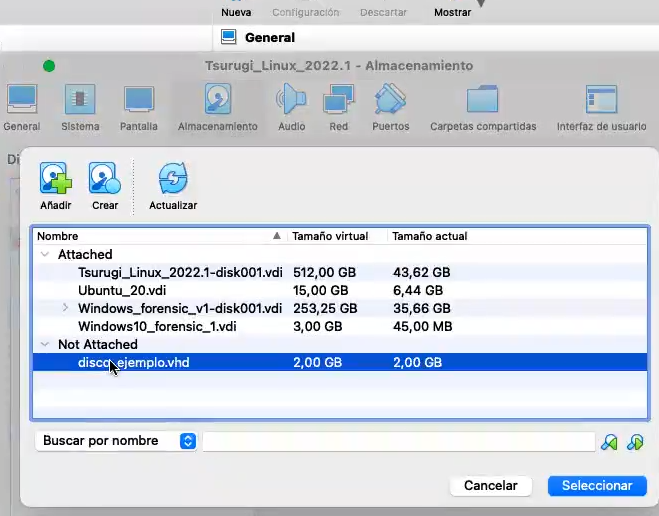
Task: Sort by Tamaño virtual column
Action: [x=337, y=236]
